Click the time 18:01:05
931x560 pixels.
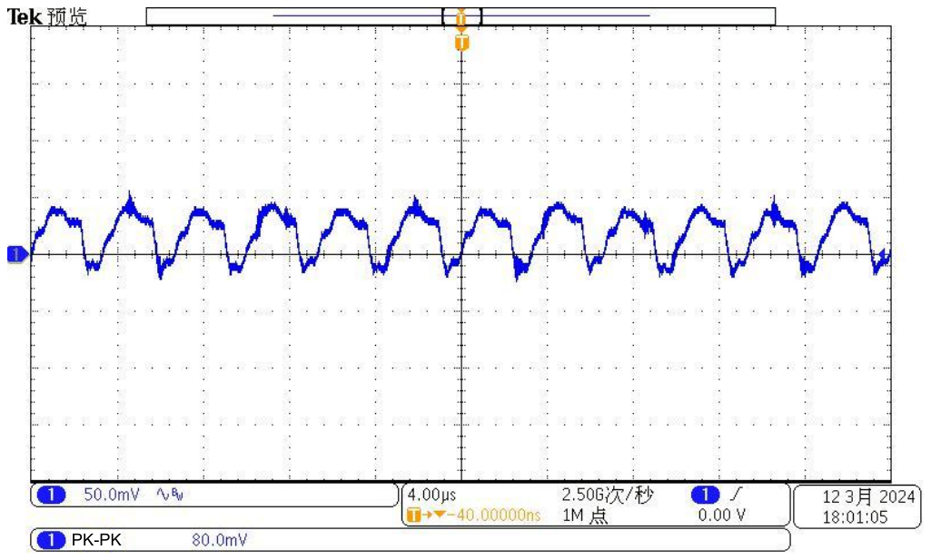pyautogui.click(x=855, y=517)
